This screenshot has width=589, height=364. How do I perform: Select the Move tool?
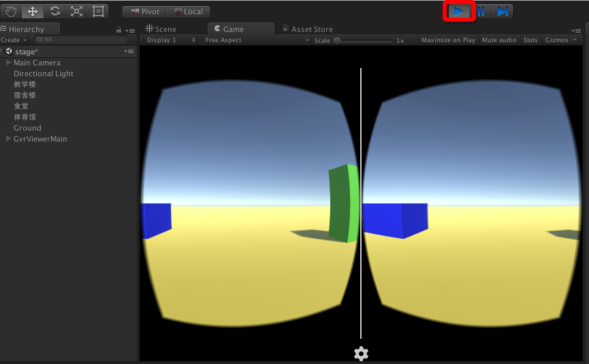click(x=33, y=12)
